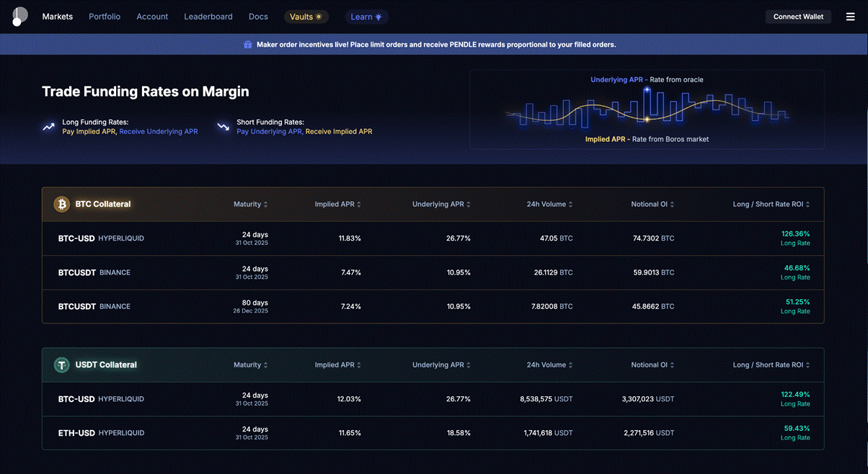
Task: Click the Bitcoin icon on BTC Collateral header
Action: tap(61, 204)
